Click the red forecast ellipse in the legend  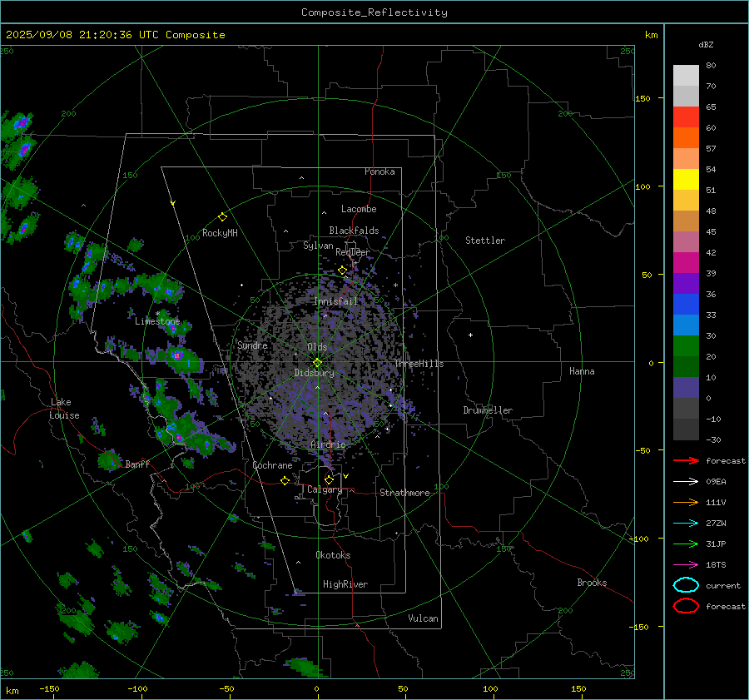[686, 606]
